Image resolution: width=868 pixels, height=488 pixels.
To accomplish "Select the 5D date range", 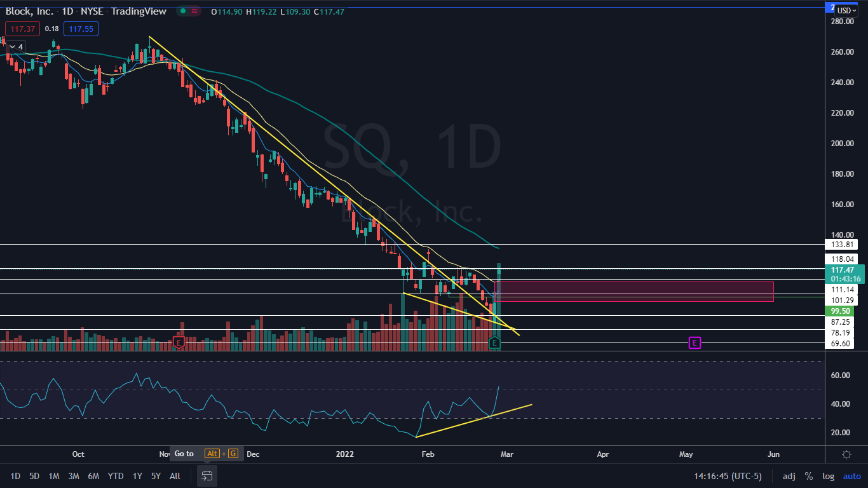I will (34, 476).
